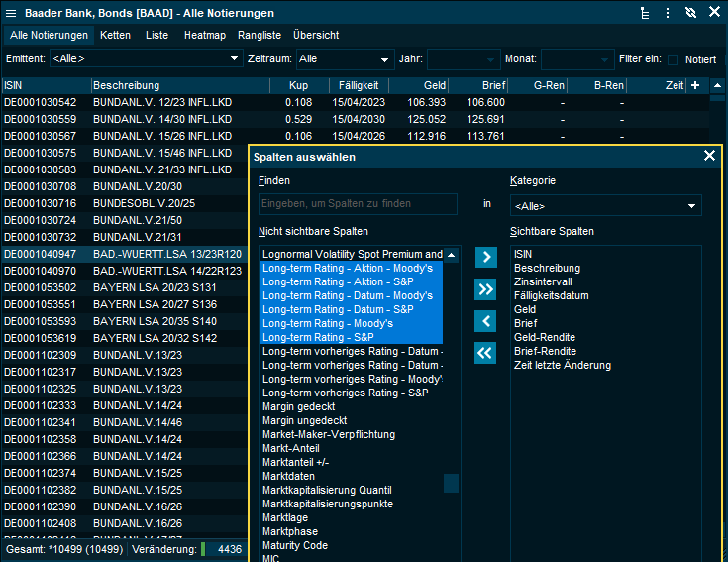Click the plus icon to add a column

(694, 86)
